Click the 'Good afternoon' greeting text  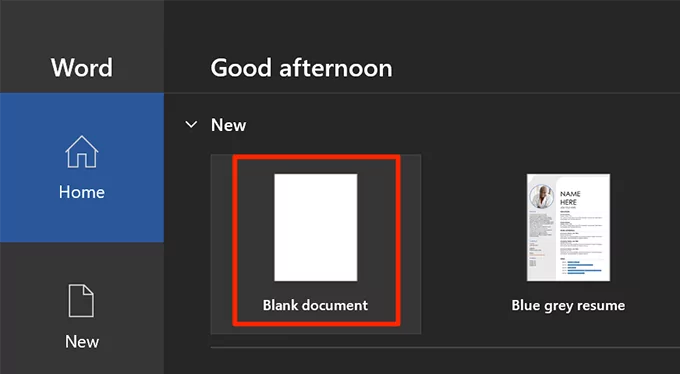click(301, 68)
